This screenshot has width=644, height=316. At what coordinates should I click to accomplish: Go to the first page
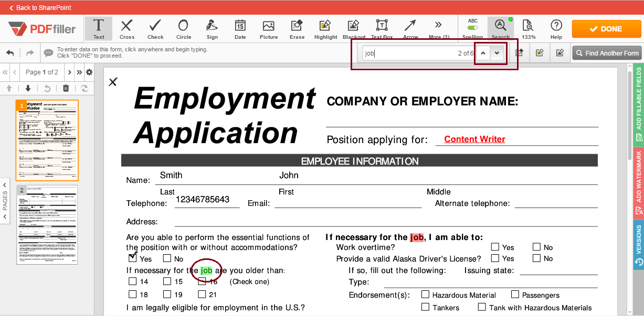click(x=5, y=72)
